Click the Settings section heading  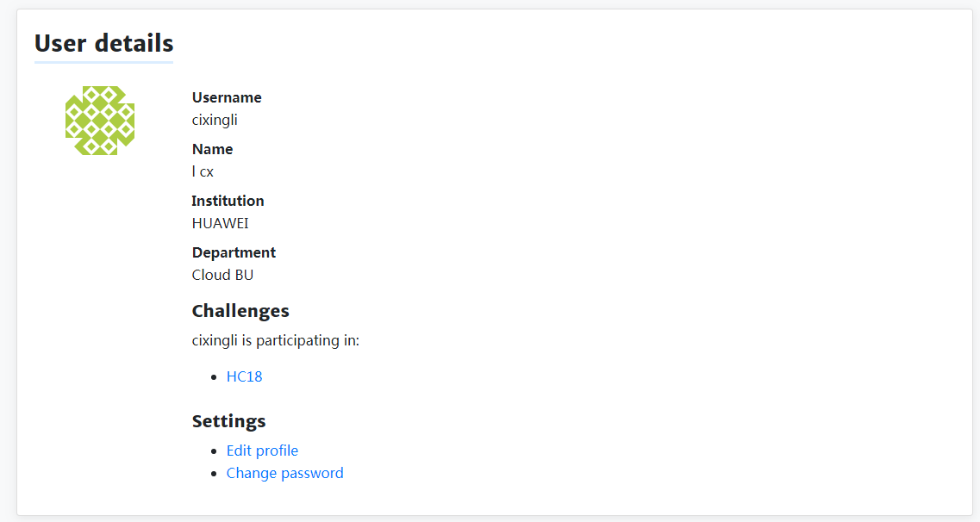pos(228,421)
